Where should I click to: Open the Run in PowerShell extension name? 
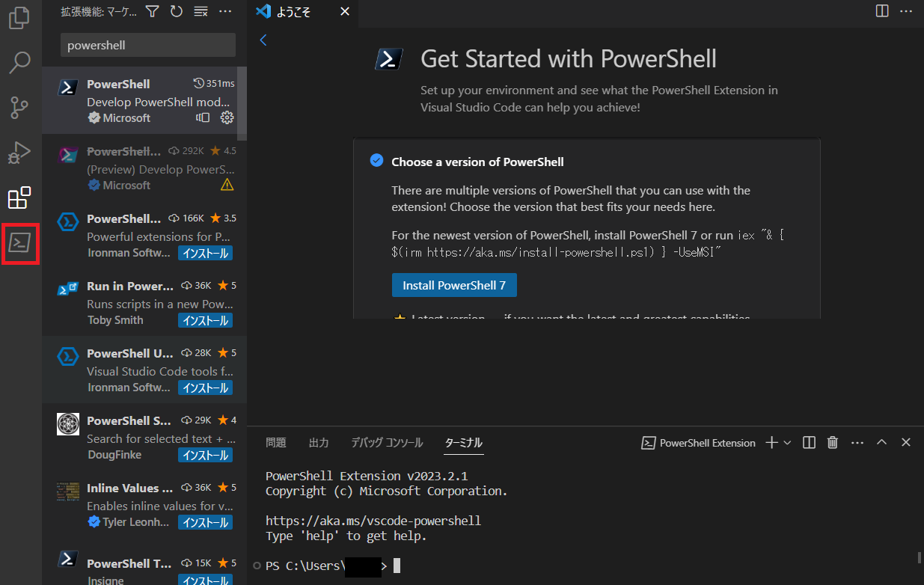tap(130, 286)
